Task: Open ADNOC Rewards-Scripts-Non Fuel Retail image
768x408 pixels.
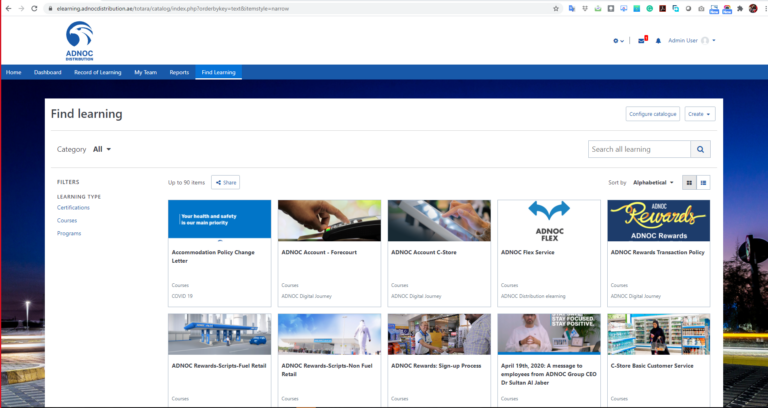Action: tap(329, 334)
